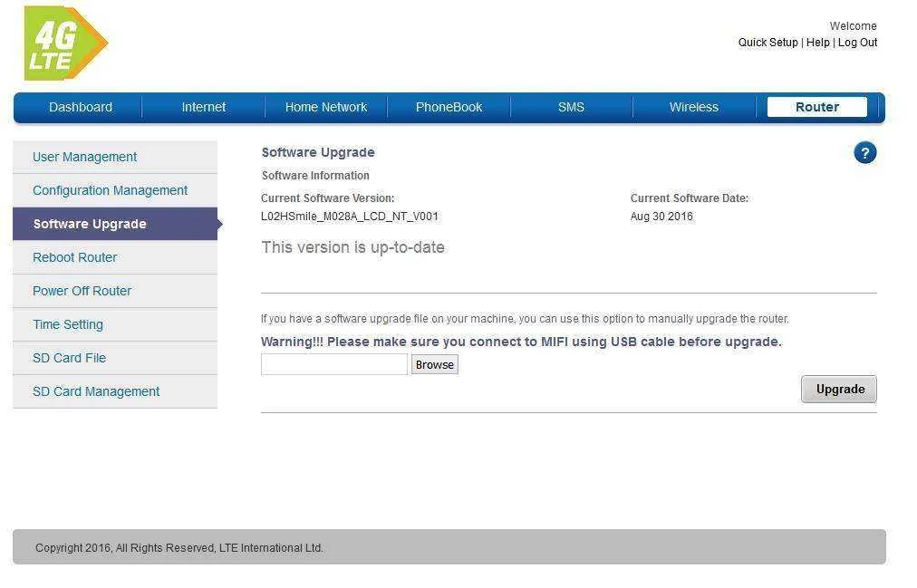917x588 pixels.
Task: Click the Quick Setup link
Action: [767, 43]
